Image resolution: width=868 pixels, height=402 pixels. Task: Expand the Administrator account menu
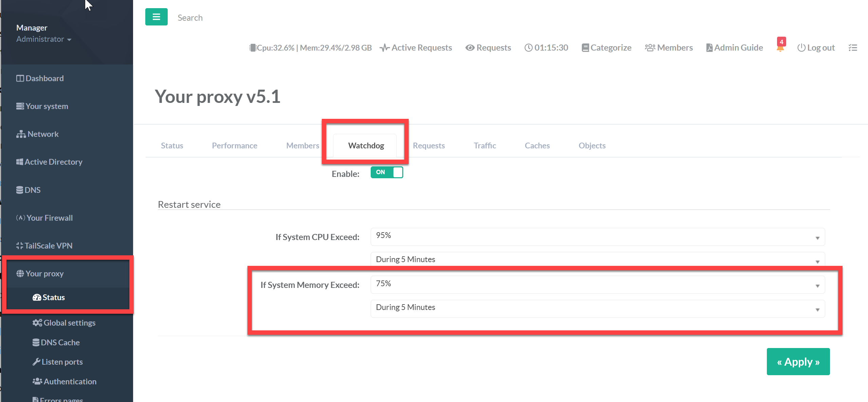tap(44, 39)
